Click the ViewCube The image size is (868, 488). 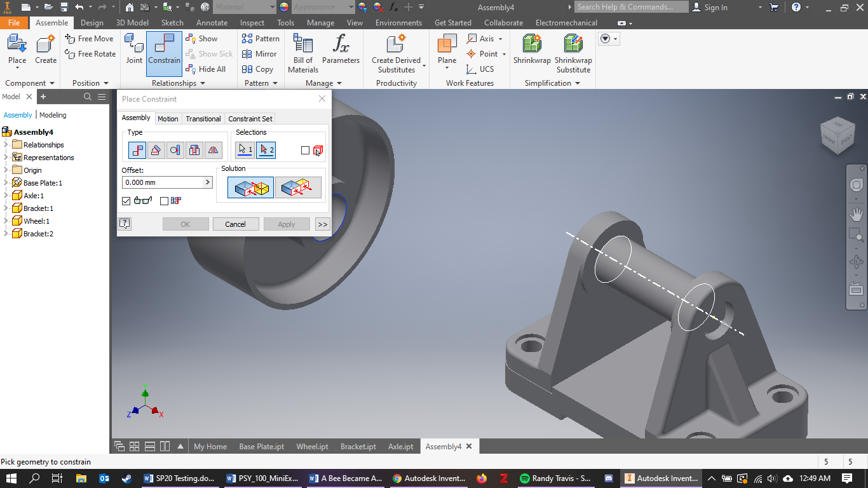point(838,135)
